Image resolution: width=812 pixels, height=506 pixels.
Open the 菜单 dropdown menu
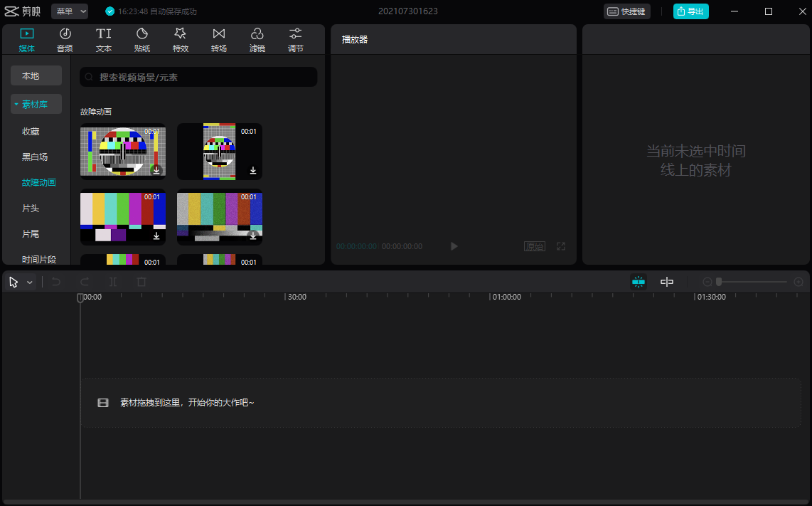[70, 11]
